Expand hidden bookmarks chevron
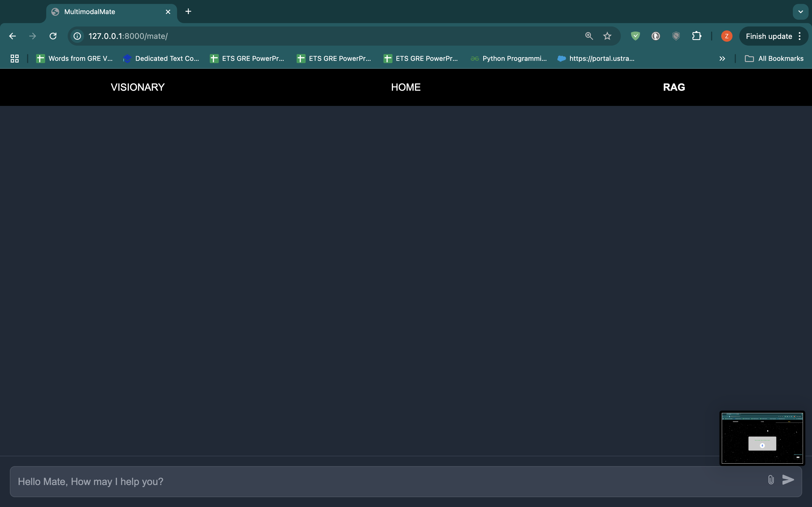The image size is (812, 507). [722, 59]
